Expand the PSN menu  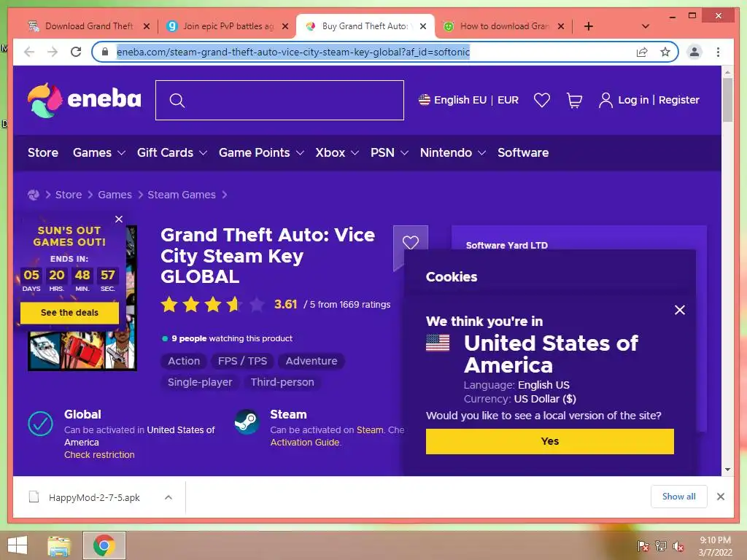click(x=390, y=153)
